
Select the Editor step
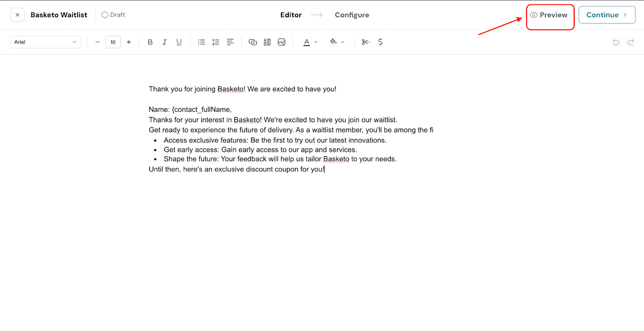pyautogui.click(x=291, y=15)
